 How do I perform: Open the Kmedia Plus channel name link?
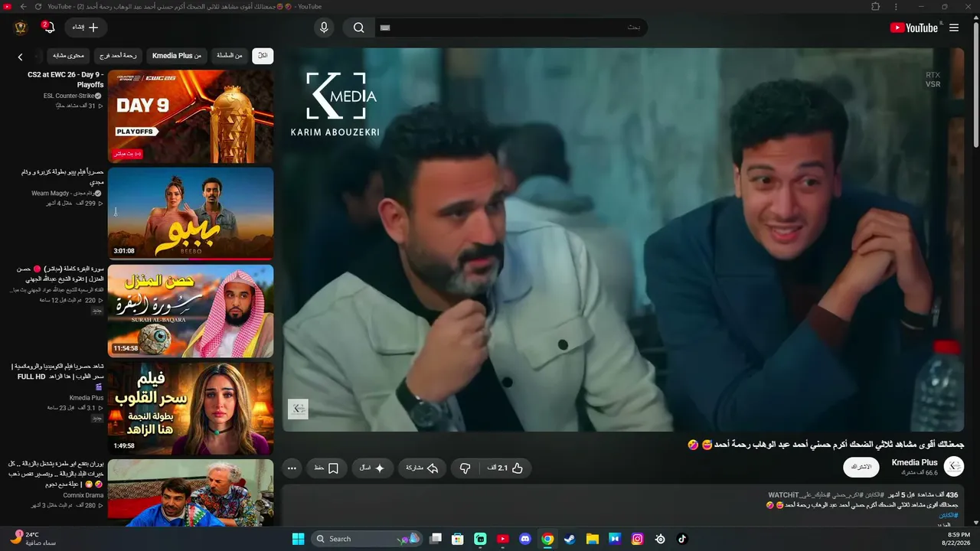point(915,462)
